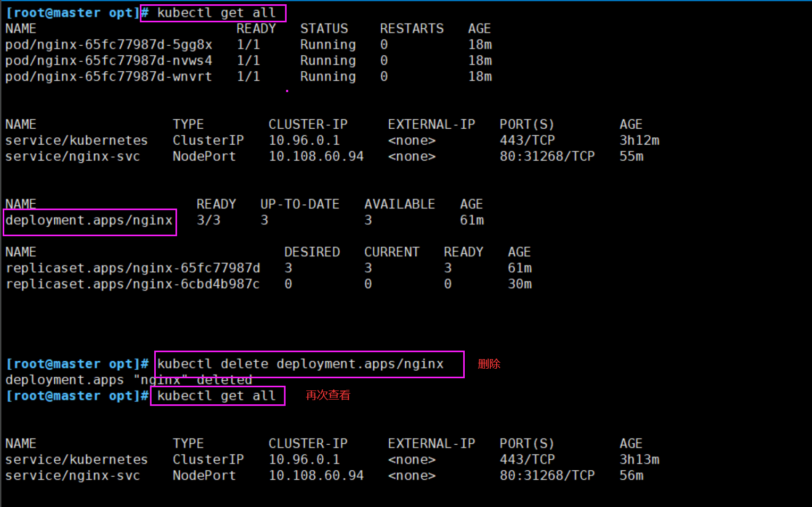The width and height of the screenshot is (812, 507).
Task: Click the 18m age of pod wnvrt
Action: [480, 77]
